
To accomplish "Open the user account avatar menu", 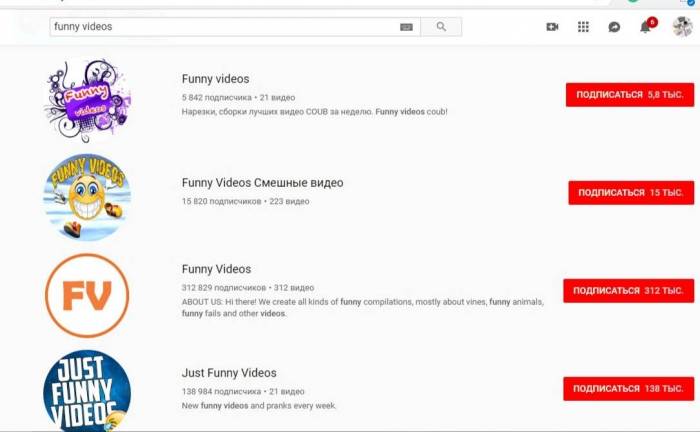I will tap(682, 26).
